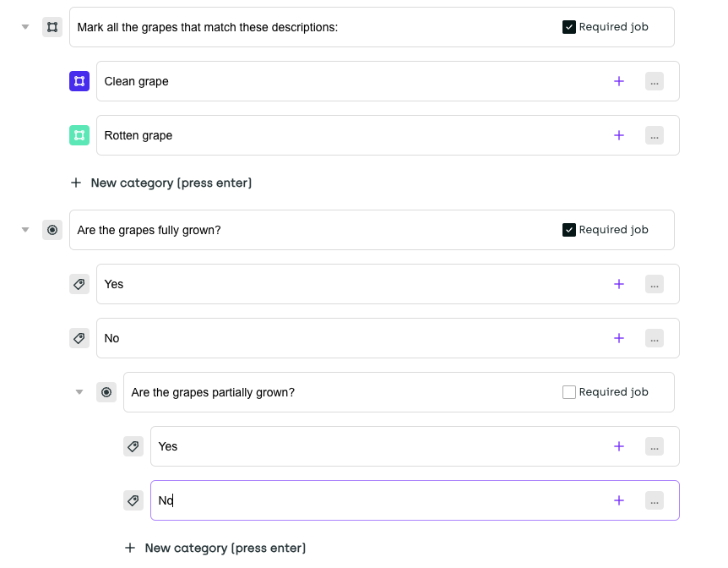
Task: Click the plus icon on Clean grape row
Action: [619, 81]
